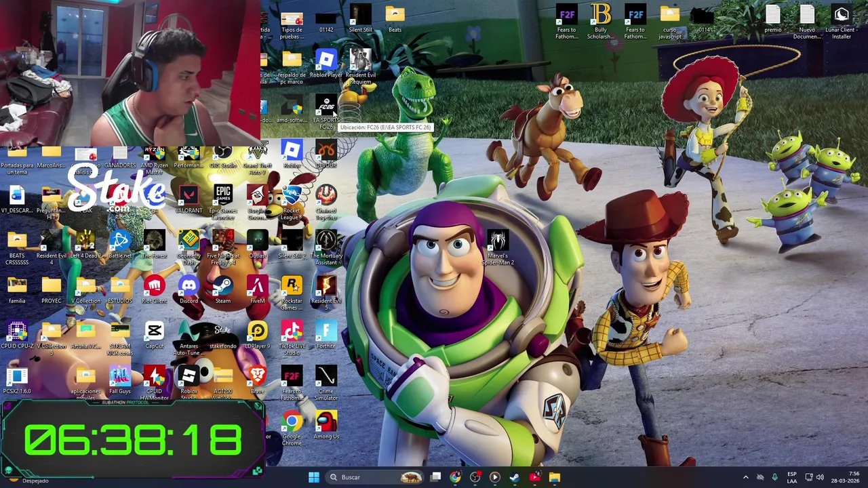This screenshot has width=868, height=488.
Task: Launch Fall Guys from the desktop
Action: (120, 380)
